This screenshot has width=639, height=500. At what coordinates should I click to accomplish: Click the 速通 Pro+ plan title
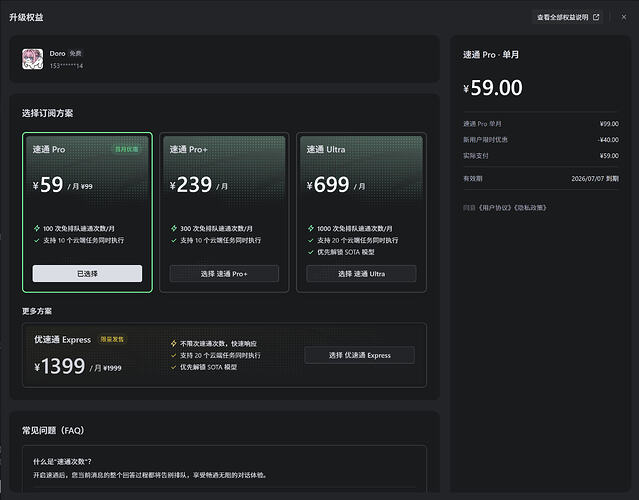pyautogui.click(x=189, y=149)
